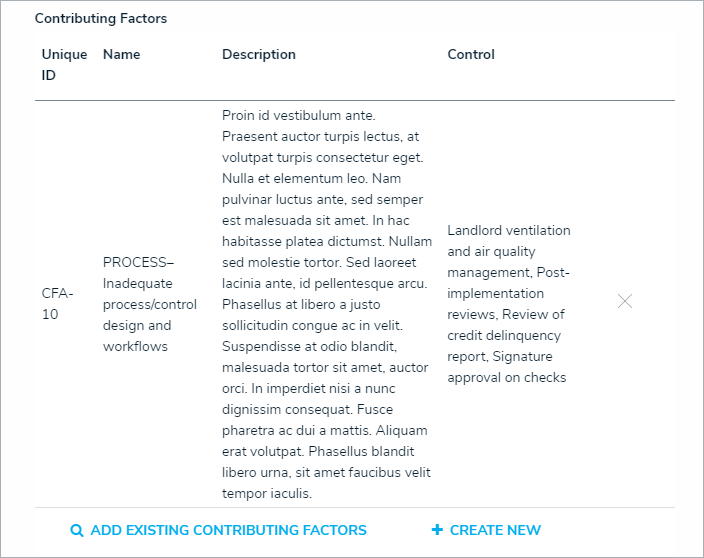This screenshot has width=704, height=558.
Task: Click the Description column header
Action: pos(259,55)
